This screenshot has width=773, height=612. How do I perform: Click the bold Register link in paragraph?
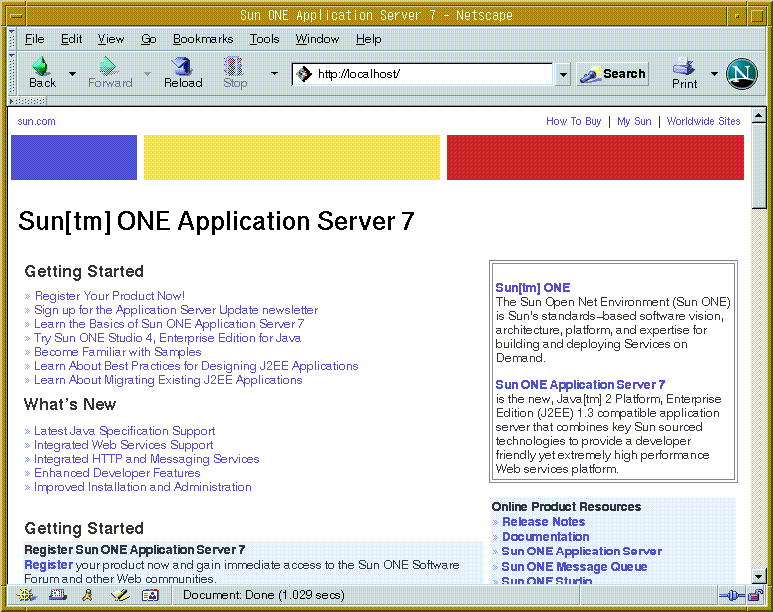pos(49,565)
